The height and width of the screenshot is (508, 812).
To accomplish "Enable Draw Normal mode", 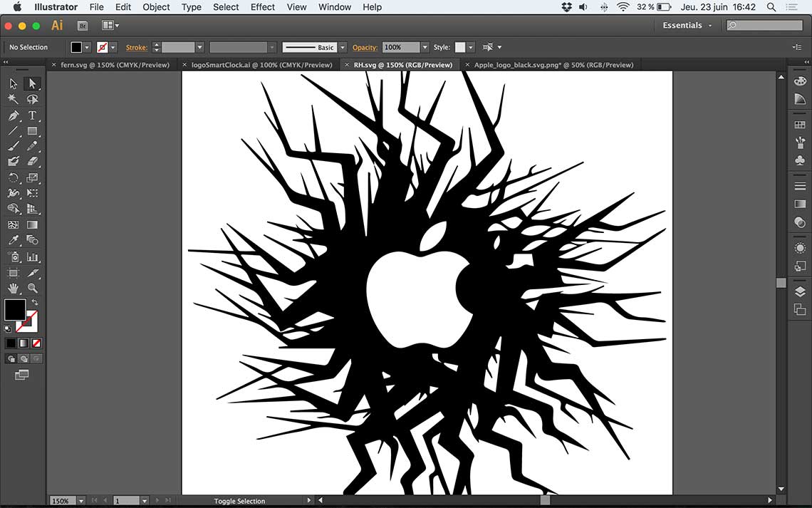I will [11, 358].
